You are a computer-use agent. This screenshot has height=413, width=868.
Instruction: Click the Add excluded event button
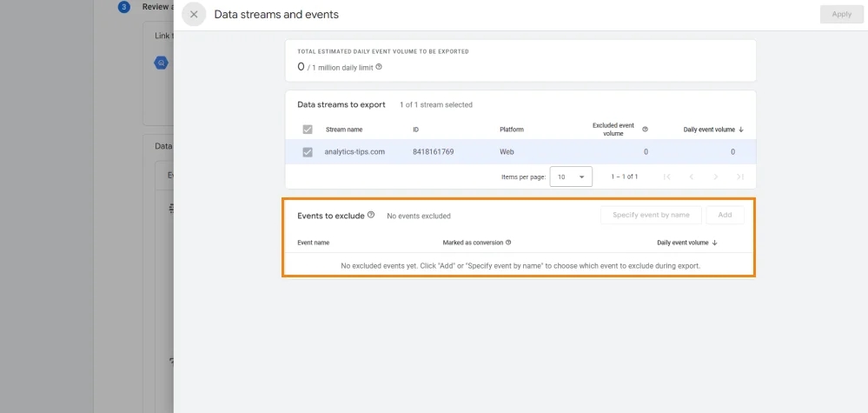tap(726, 215)
